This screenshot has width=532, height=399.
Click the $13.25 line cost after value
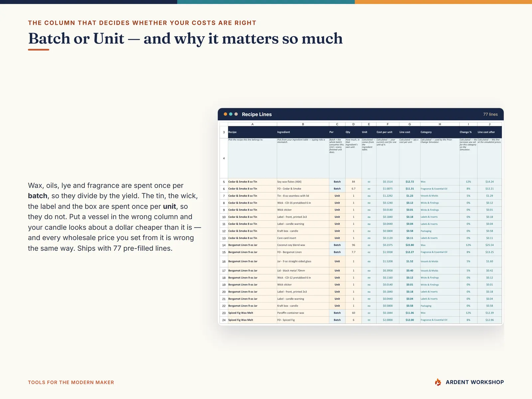pos(489,252)
